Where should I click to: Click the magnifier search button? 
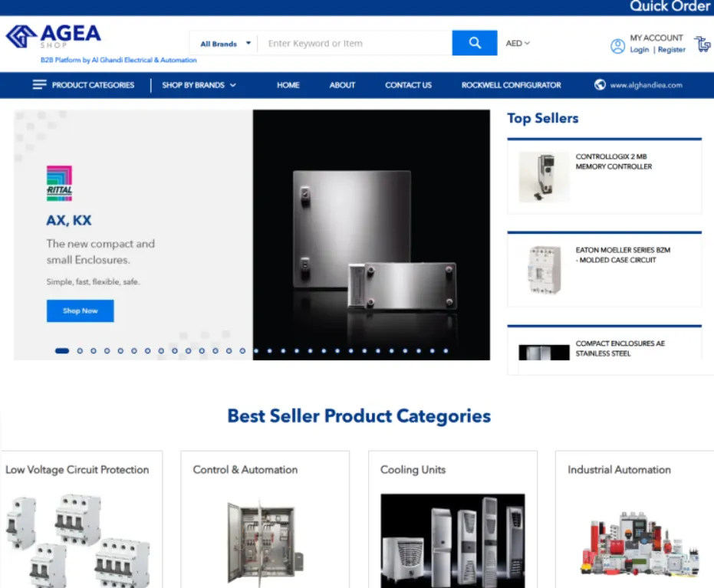(475, 43)
